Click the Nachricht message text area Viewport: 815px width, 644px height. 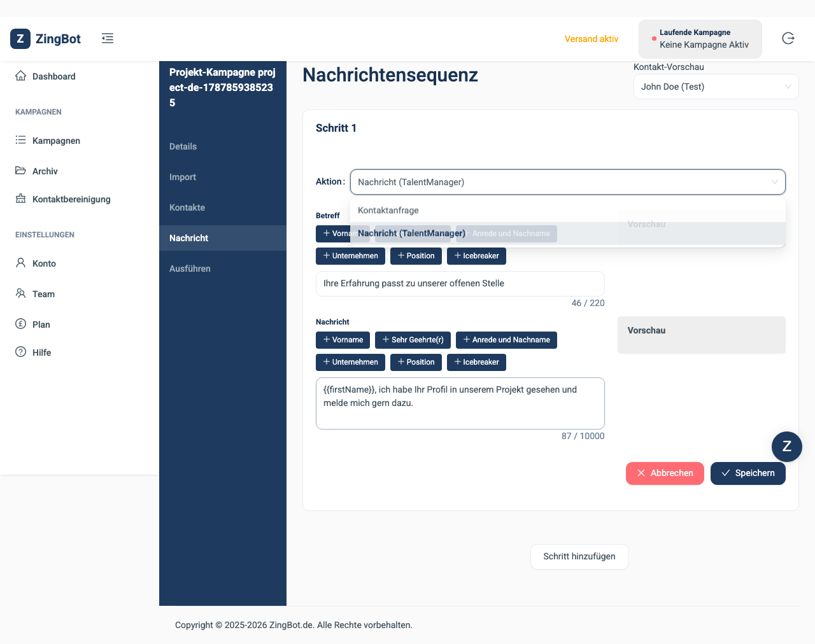tap(460, 403)
